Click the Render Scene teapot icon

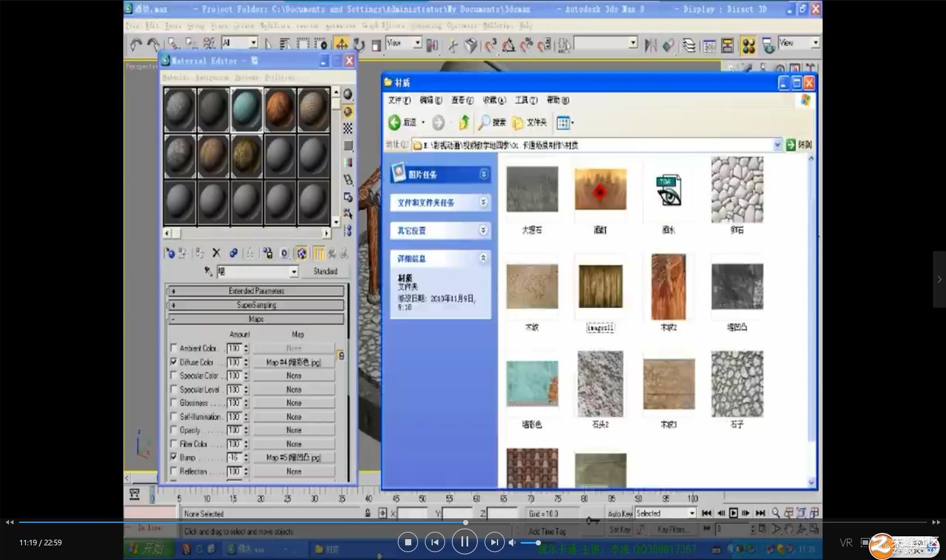(768, 45)
